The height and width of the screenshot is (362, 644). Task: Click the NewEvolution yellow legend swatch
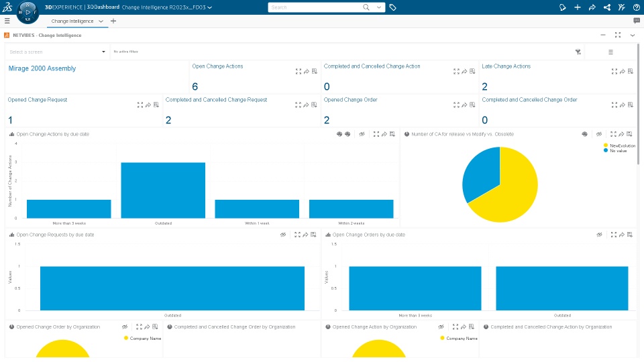tap(605, 145)
